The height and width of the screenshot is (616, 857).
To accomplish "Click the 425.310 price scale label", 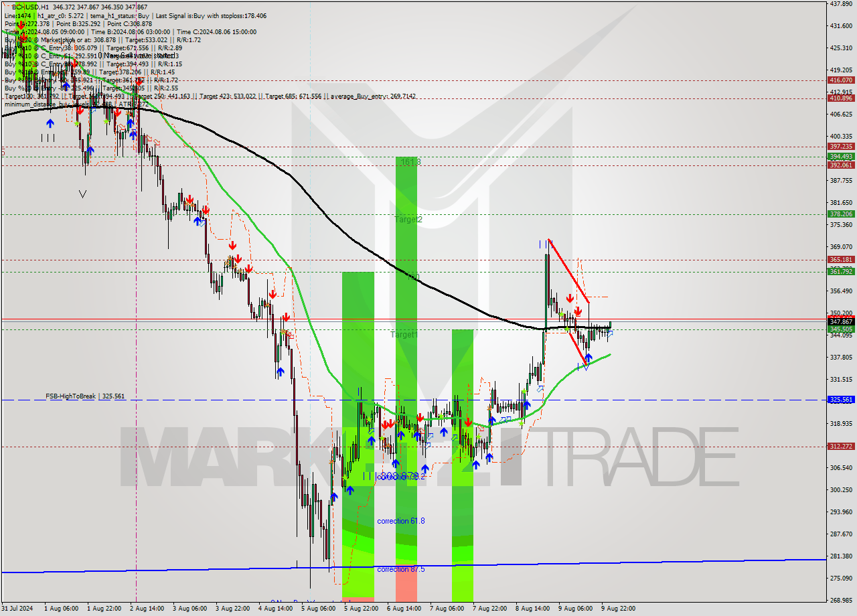I will pyautogui.click(x=841, y=48).
